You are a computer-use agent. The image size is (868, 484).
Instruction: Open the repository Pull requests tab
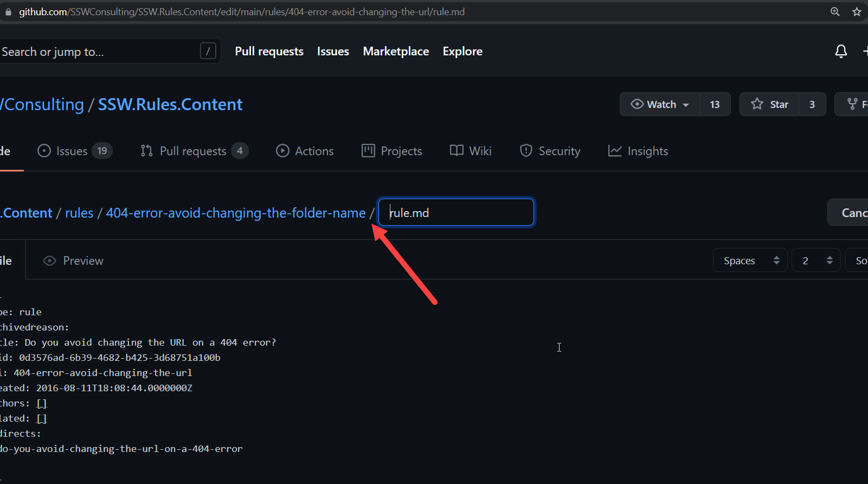[x=194, y=151]
